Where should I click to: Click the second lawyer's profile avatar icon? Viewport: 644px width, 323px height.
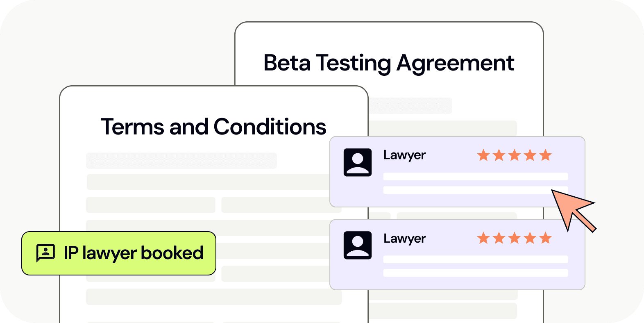[x=358, y=245]
